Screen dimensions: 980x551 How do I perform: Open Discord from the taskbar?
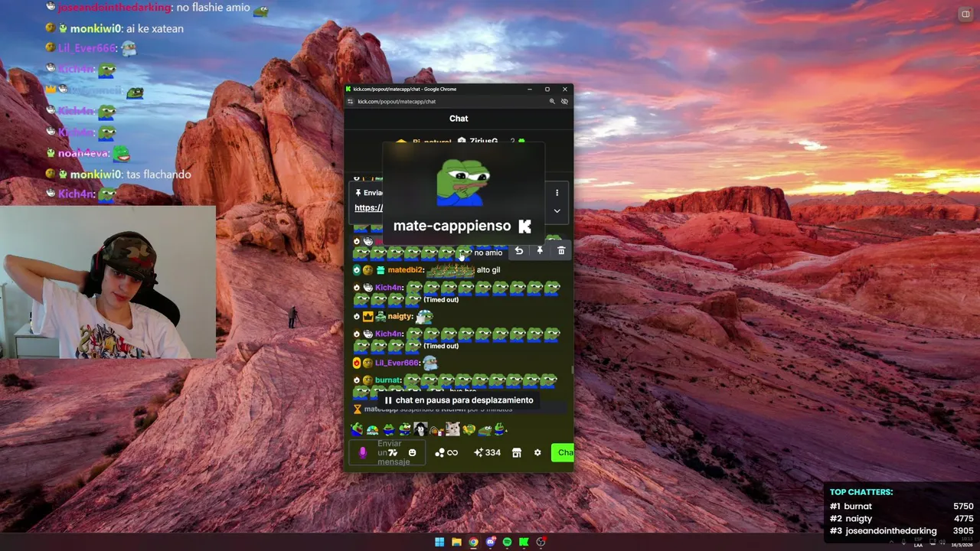(x=490, y=542)
